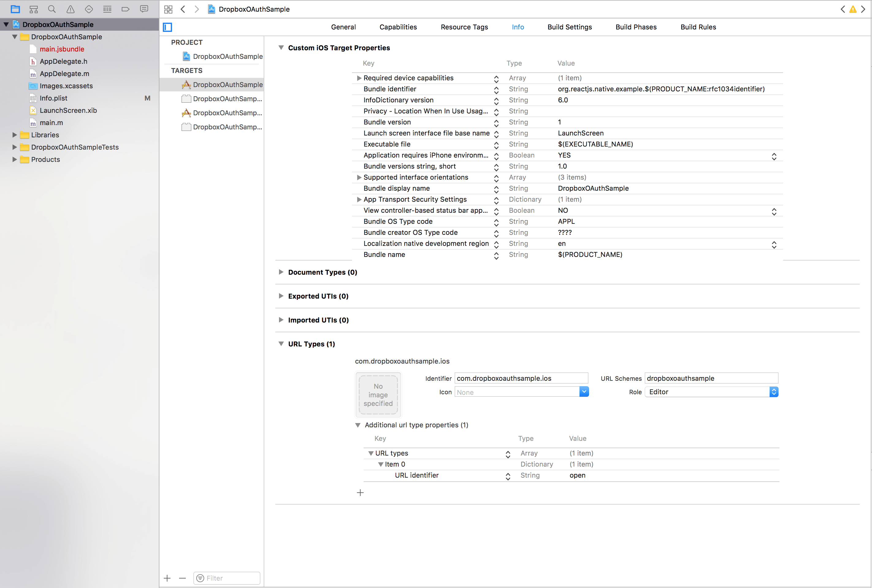The image size is (872, 588).
Task: Collapse the URL Types section
Action: tap(281, 344)
